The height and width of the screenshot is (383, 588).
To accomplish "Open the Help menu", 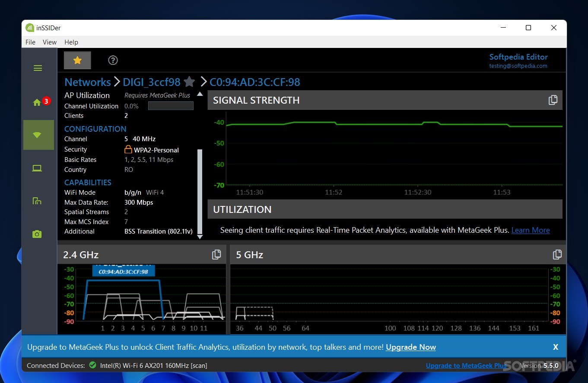I will click(71, 42).
